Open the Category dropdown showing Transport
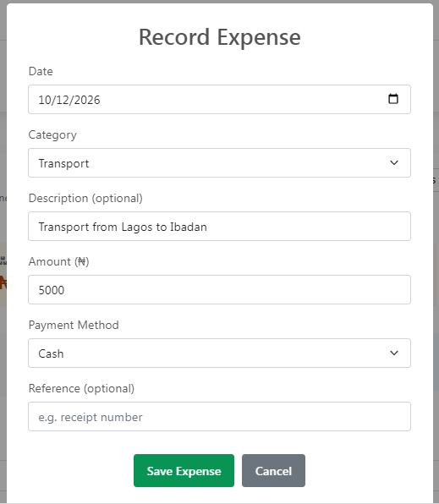Screen dimensions: 439x504 (219, 162)
